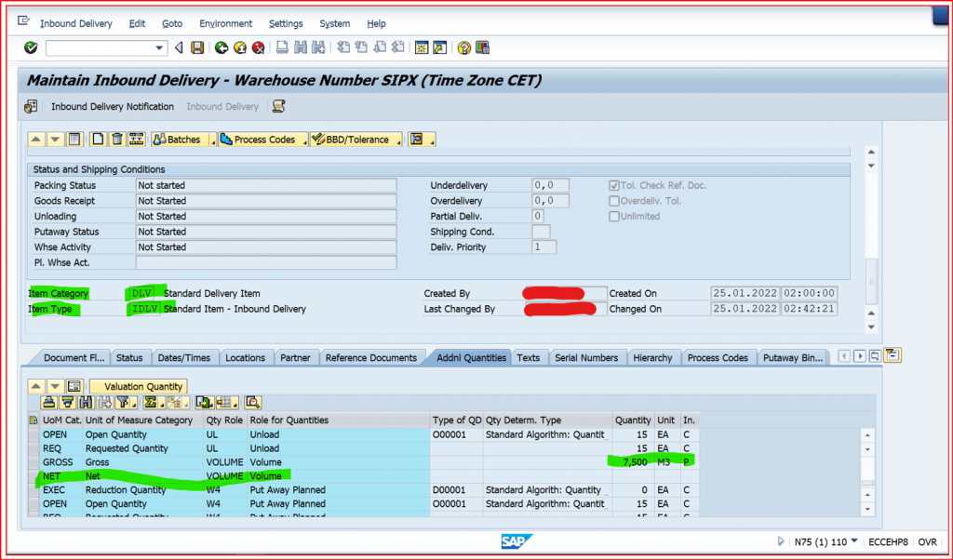Click the Deliv. Priority field
This screenshot has width=953, height=560.
click(544, 247)
